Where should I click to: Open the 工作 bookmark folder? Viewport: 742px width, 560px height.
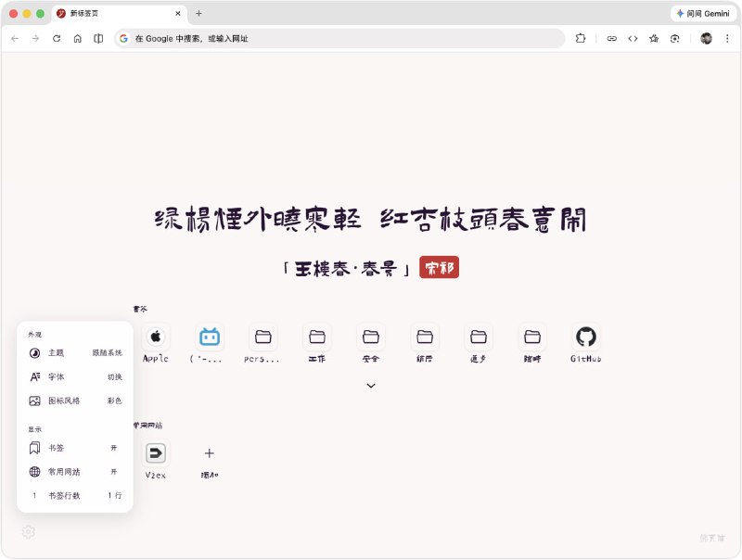pyautogui.click(x=316, y=338)
